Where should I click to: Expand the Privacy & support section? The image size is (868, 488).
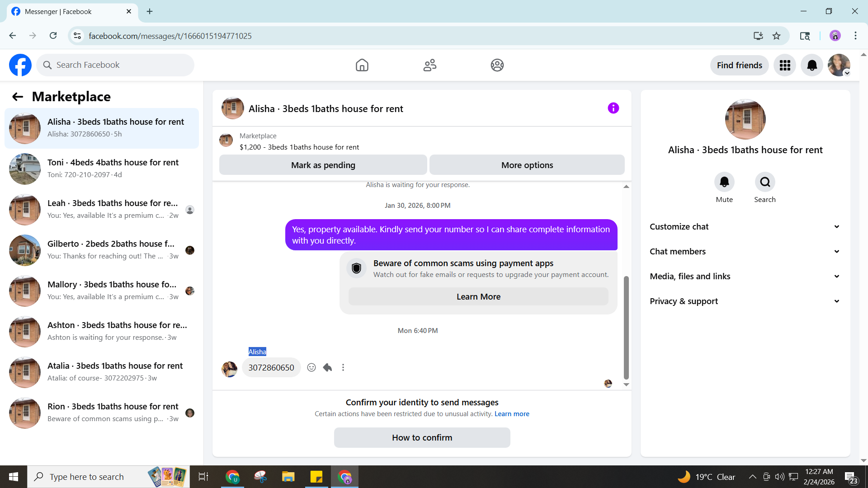(x=745, y=301)
